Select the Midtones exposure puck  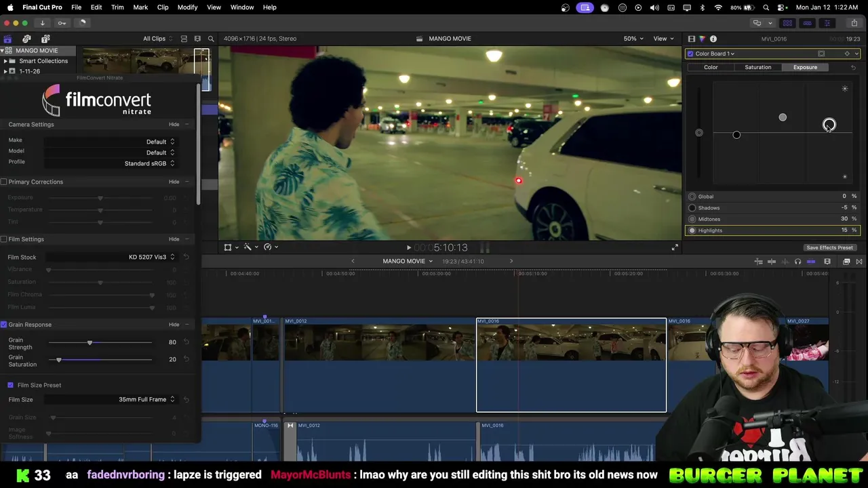click(x=783, y=117)
